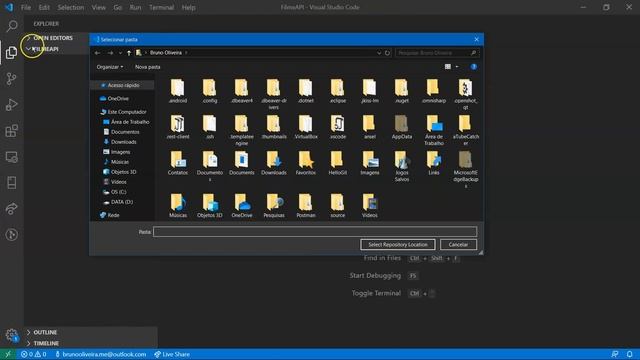Open the Edit menu
The height and width of the screenshot is (360, 640).
pos(44,7)
